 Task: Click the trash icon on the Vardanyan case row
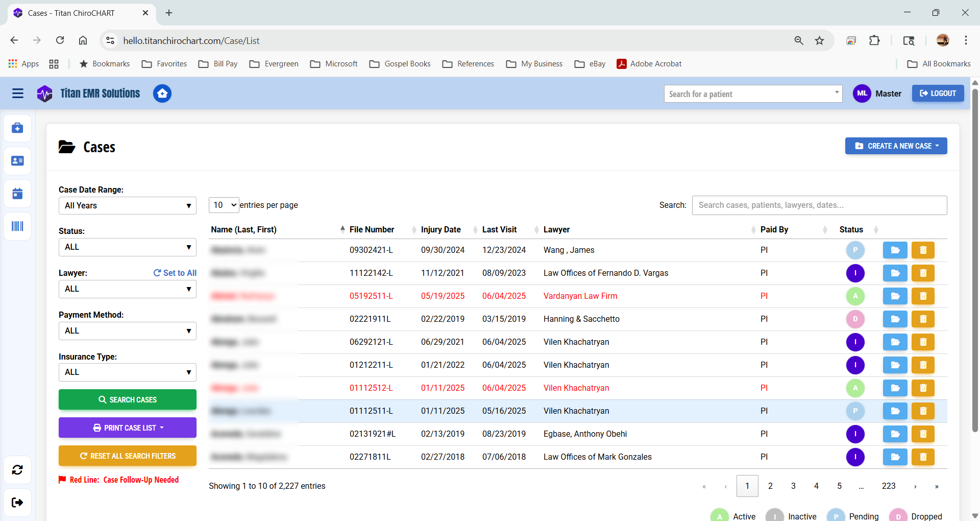click(923, 296)
